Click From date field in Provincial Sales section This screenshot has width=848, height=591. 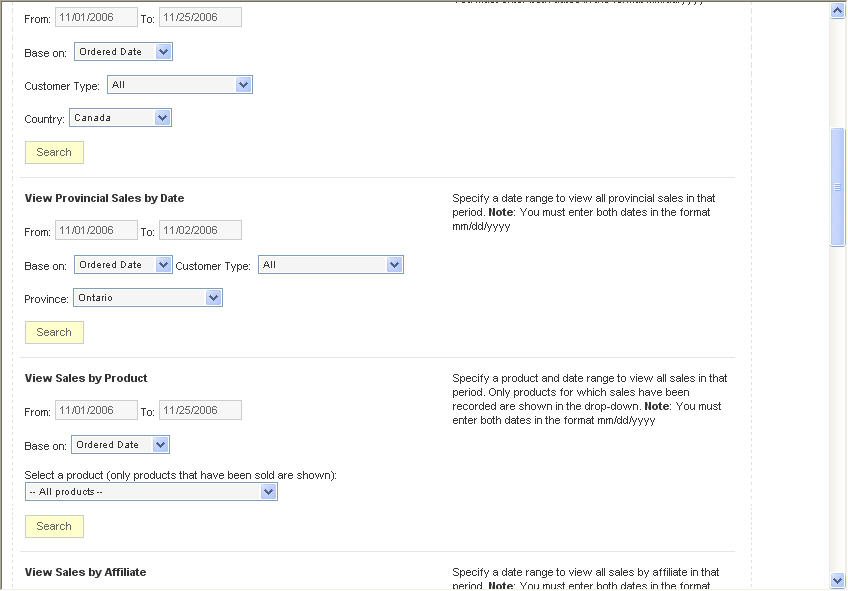click(96, 231)
